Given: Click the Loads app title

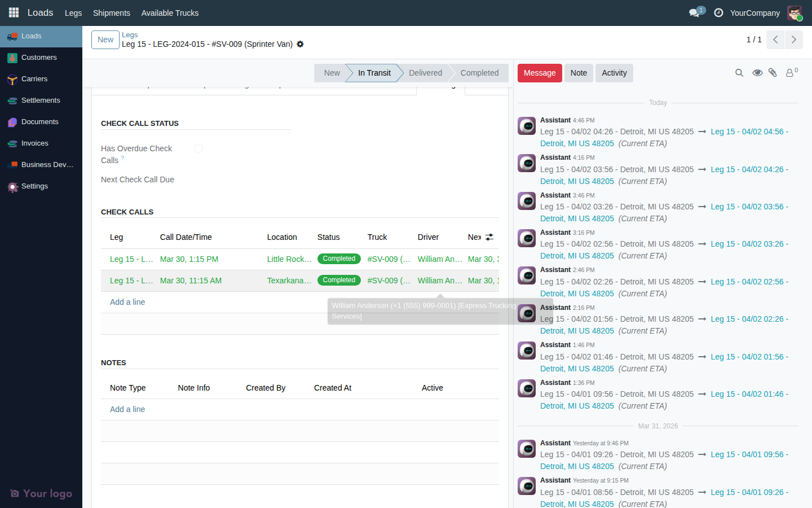Looking at the screenshot, I should 41,12.
